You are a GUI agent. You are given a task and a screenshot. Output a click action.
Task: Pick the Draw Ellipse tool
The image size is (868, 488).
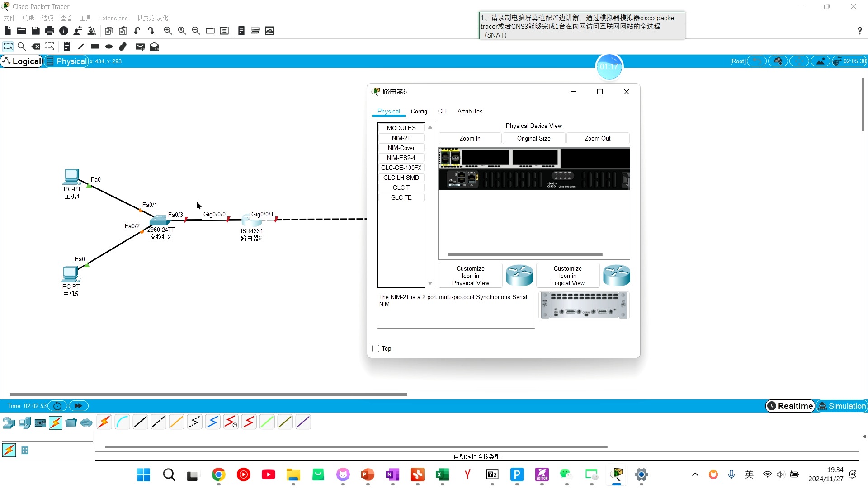[109, 47]
